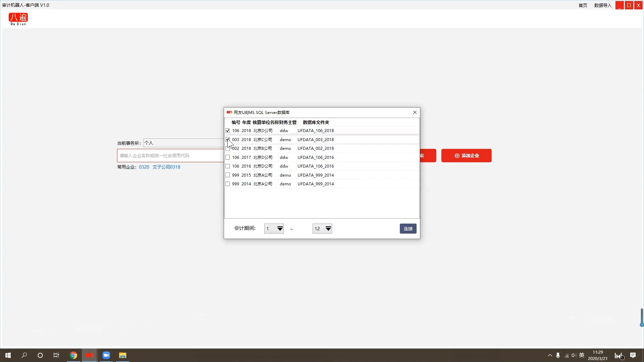Viewport: 644px width, 362px height.
Task: Open the notification center icon
Action: pyautogui.click(x=633, y=355)
